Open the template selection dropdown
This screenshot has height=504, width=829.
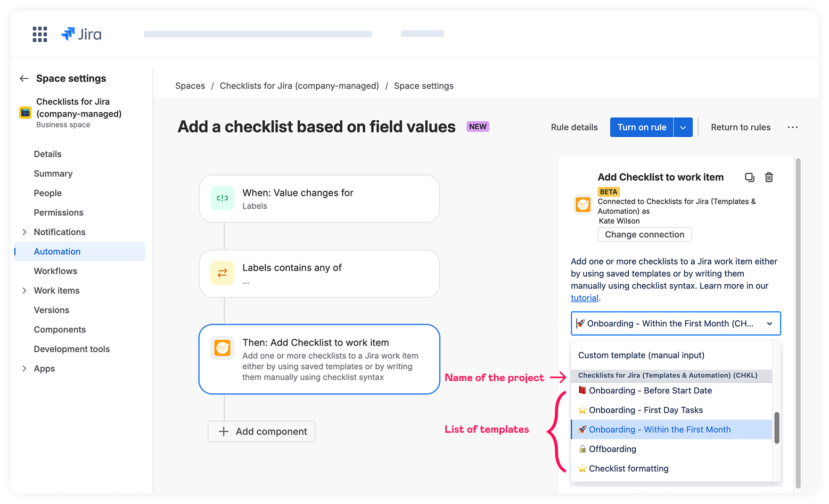coord(675,324)
